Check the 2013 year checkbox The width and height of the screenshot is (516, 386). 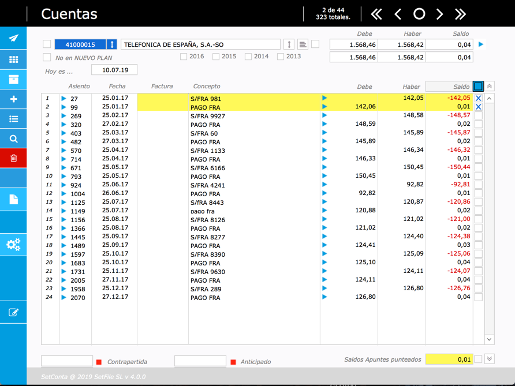(280, 57)
